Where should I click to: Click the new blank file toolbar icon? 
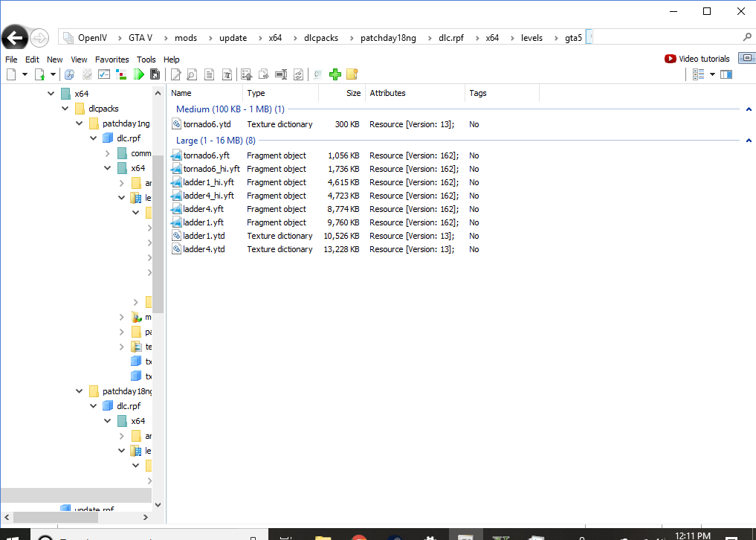[11, 74]
